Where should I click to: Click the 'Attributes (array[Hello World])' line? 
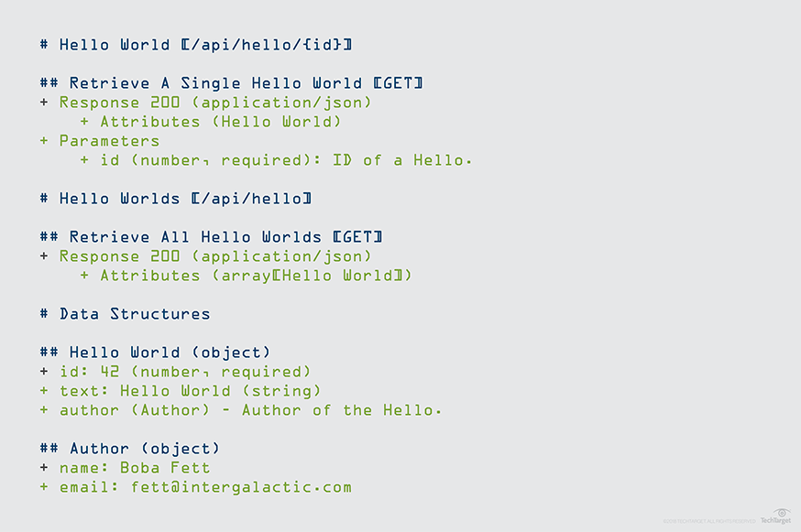[256, 276]
